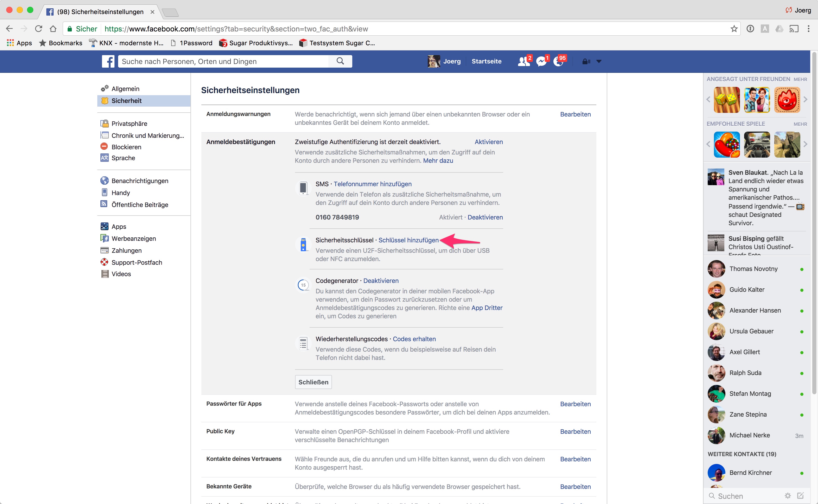This screenshot has width=818, height=504.
Task: Click the Facebook search input field
Action: [x=223, y=61]
